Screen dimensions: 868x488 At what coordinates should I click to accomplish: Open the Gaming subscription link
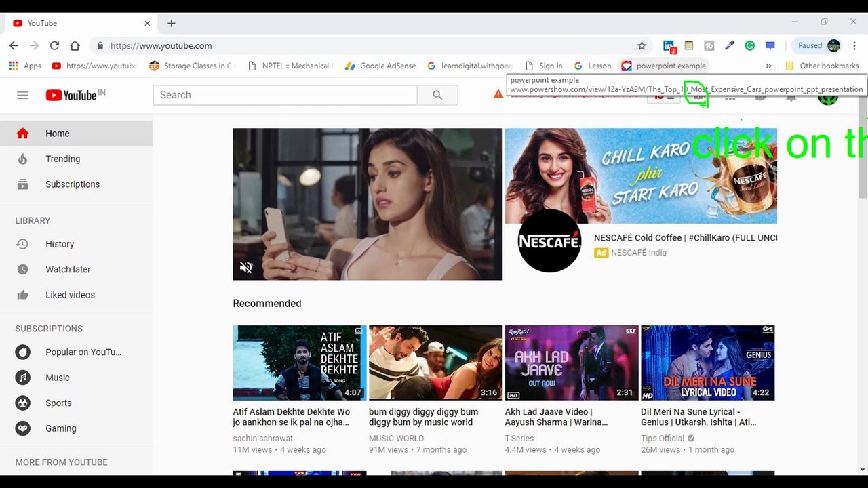pos(76,428)
